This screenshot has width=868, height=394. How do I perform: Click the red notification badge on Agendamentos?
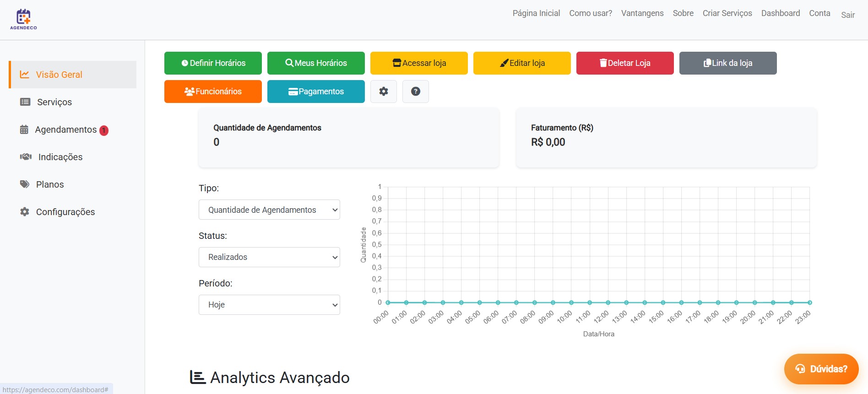[x=104, y=130]
